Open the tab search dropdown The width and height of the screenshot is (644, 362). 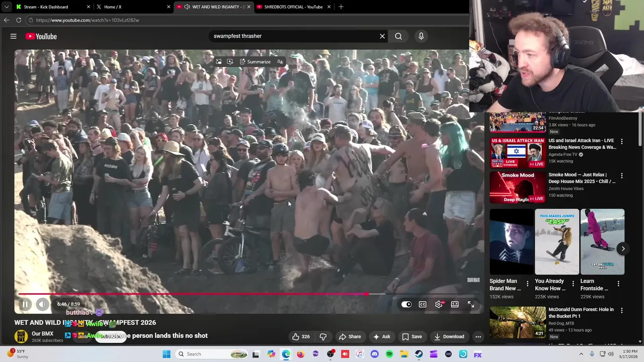[x=6, y=7]
